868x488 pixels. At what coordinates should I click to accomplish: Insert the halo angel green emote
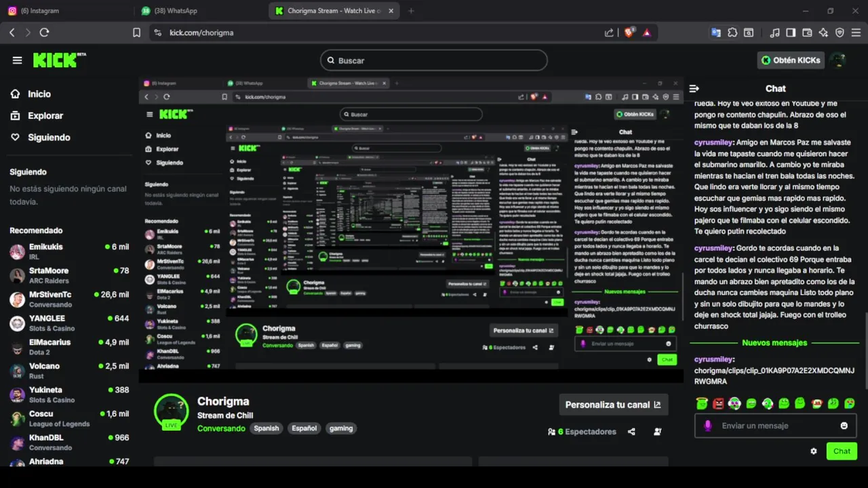click(x=701, y=403)
